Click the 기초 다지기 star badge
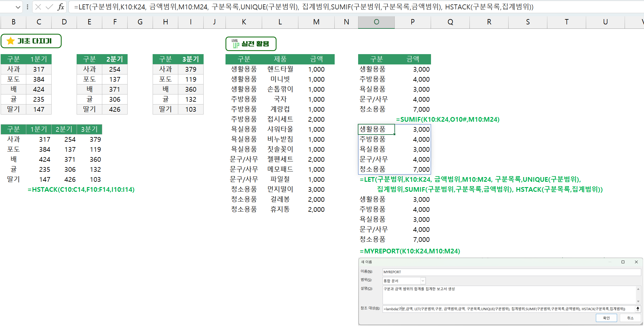Viewport: 644px width, 326px height. (31, 41)
